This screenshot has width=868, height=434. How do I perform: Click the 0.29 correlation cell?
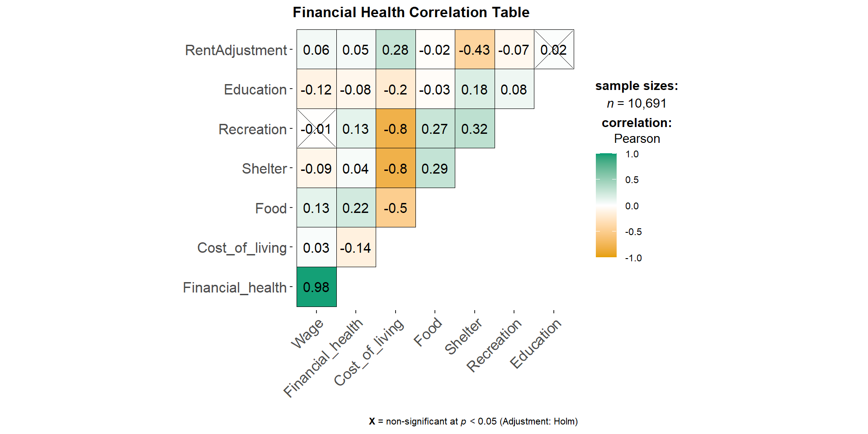(434, 169)
